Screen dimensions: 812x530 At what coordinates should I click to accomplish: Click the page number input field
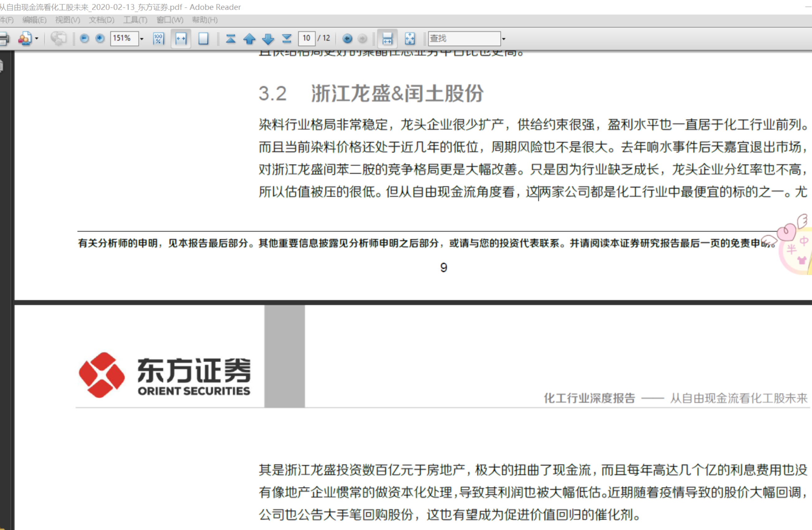[x=306, y=38]
